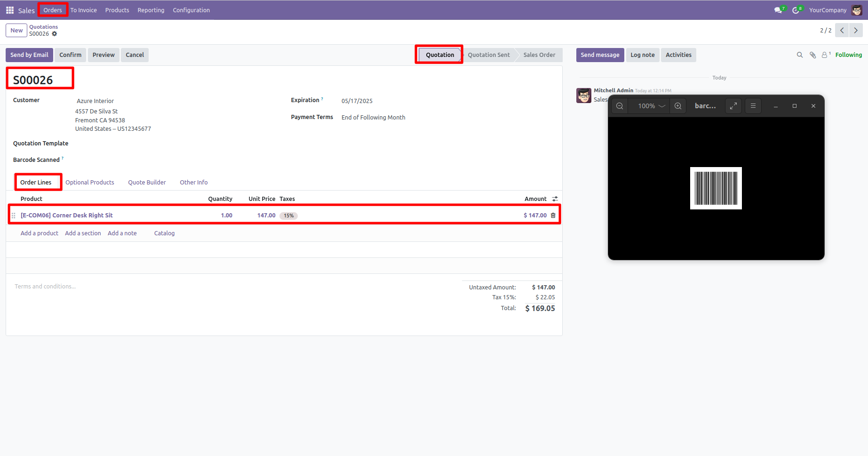Click New button
This screenshot has width=868, height=456.
(16, 31)
